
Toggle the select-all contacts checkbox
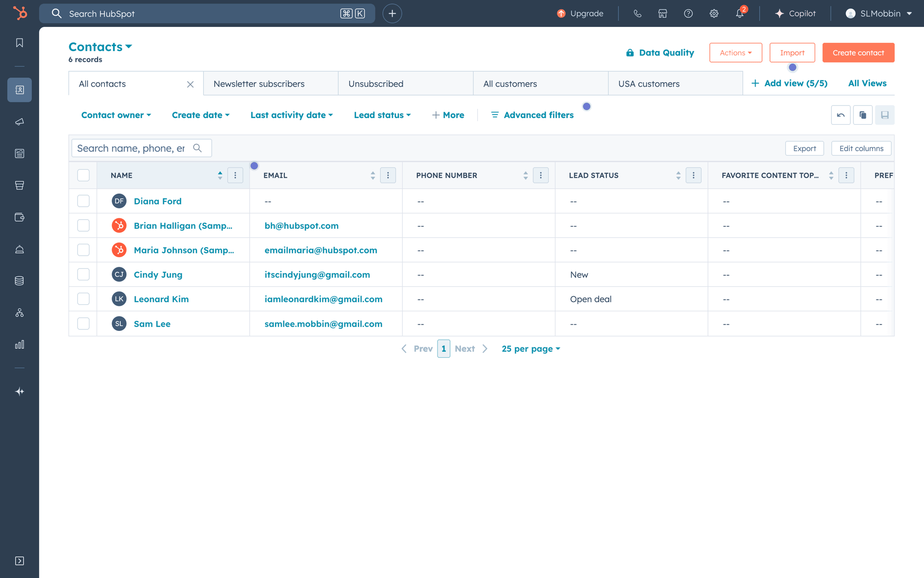pos(83,175)
